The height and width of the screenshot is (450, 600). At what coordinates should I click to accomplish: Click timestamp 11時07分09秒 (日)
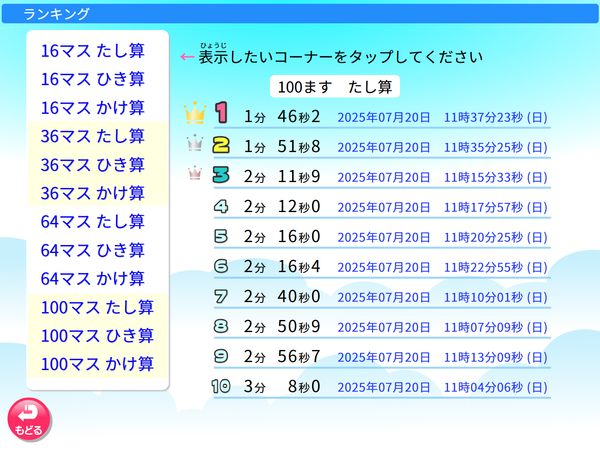(x=496, y=327)
